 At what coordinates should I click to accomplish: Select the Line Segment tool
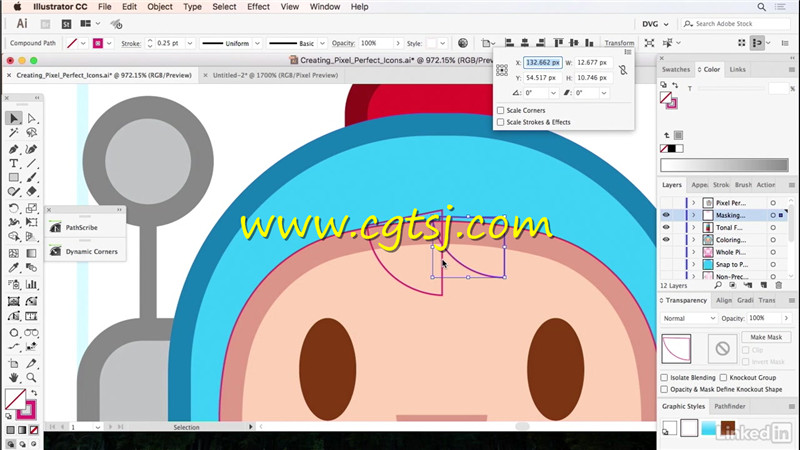pos(32,163)
